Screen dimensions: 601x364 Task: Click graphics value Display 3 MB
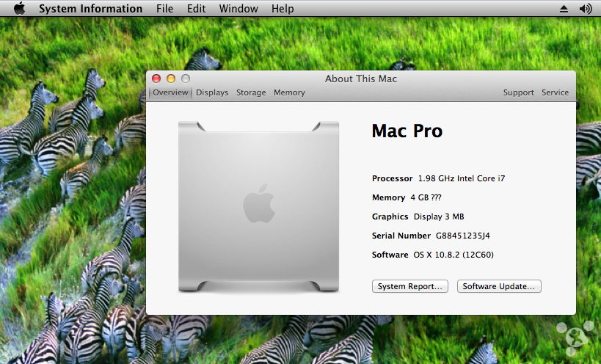(x=439, y=217)
